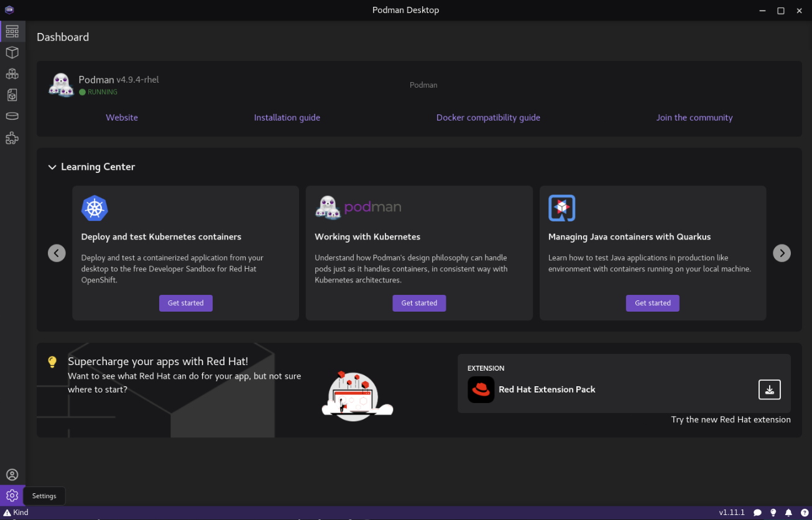The width and height of the screenshot is (812, 520).
Task: Open the notifications bell in status bar
Action: tap(789, 513)
